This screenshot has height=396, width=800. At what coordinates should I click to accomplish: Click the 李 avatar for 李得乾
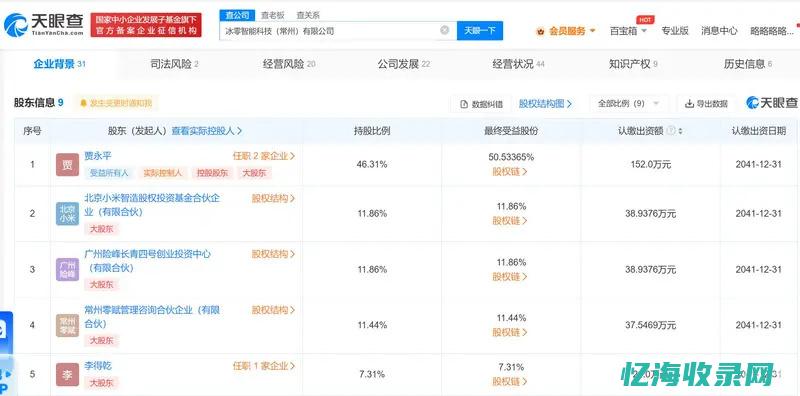click(x=67, y=374)
